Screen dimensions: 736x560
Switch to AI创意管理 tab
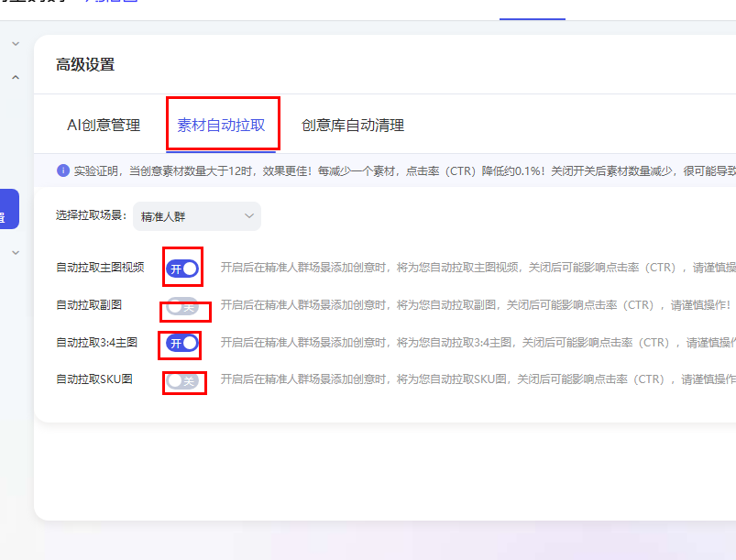(104, 126)
